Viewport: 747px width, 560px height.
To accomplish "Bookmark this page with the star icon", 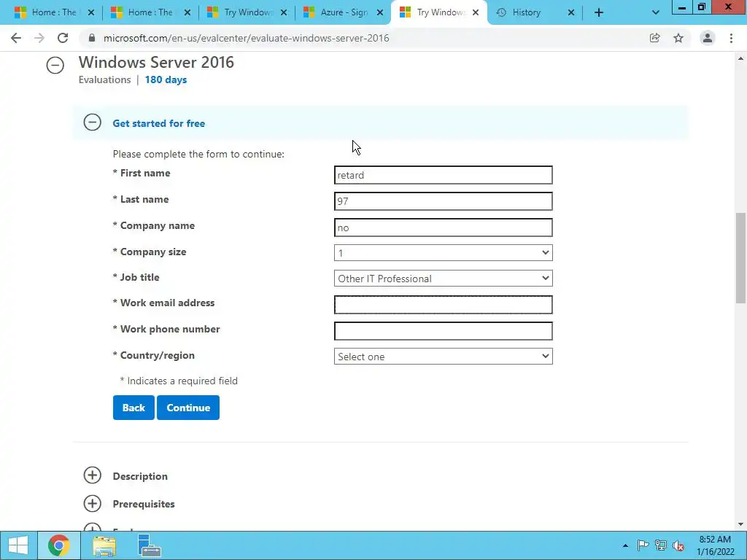I will click(x=678, y=38).
